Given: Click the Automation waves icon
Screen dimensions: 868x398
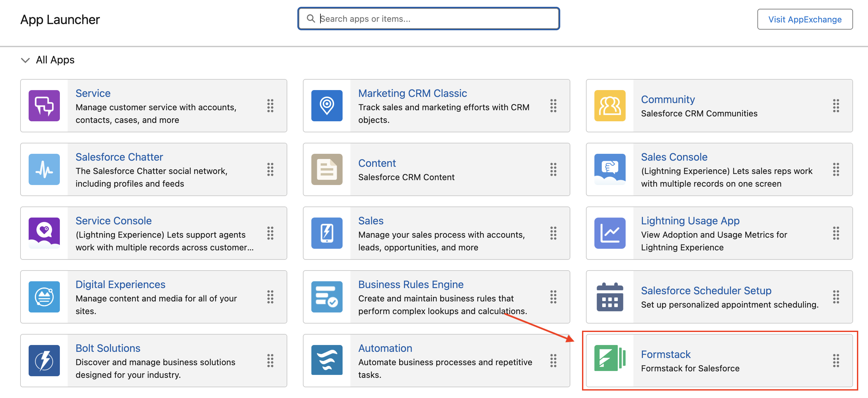Looking at the screenshot, I should pos(327,361).
